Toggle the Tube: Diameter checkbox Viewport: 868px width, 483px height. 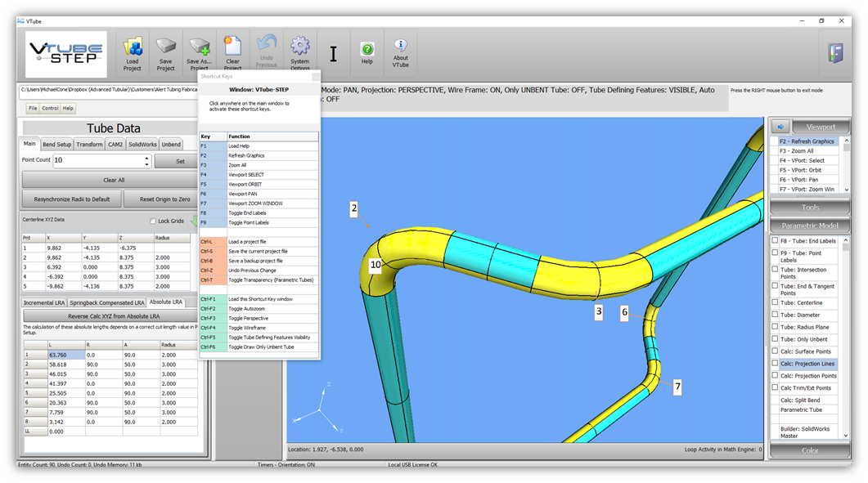(776, 315)
